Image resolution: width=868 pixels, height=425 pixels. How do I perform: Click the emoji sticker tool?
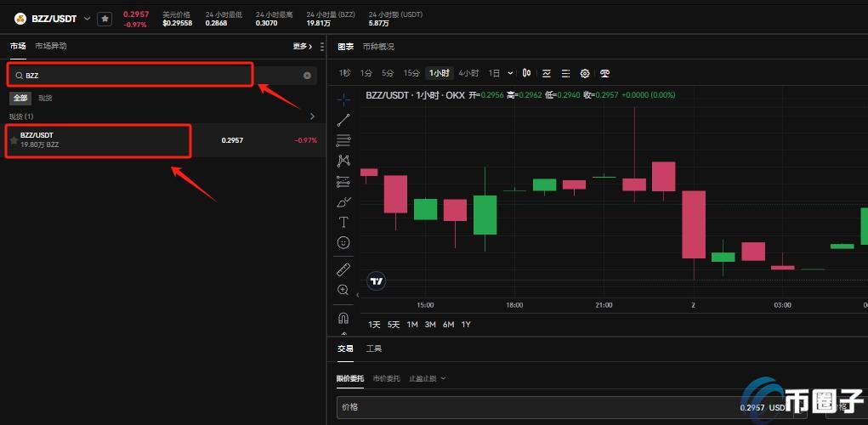coord(343,243)
